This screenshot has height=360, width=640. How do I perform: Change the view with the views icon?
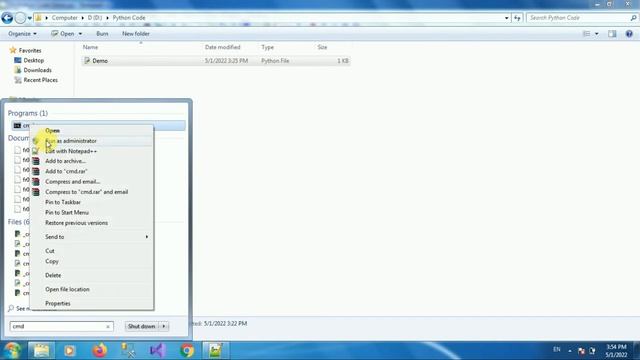587,34
